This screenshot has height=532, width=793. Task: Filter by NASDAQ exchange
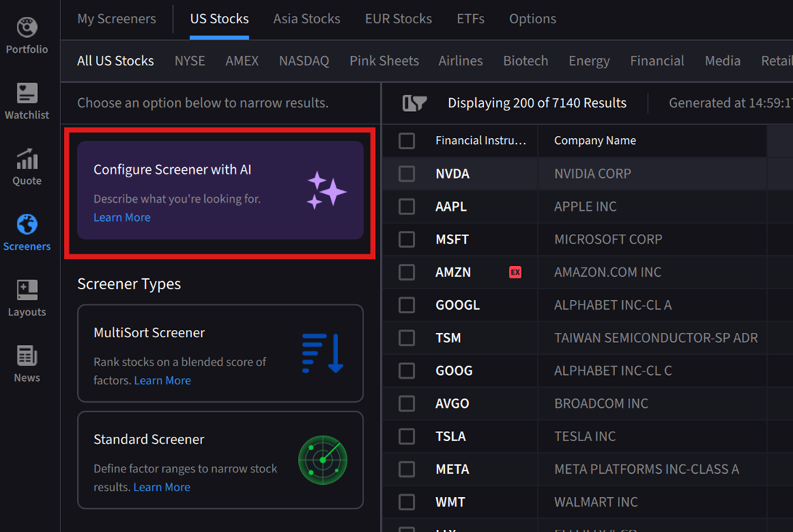click(304, 61)
